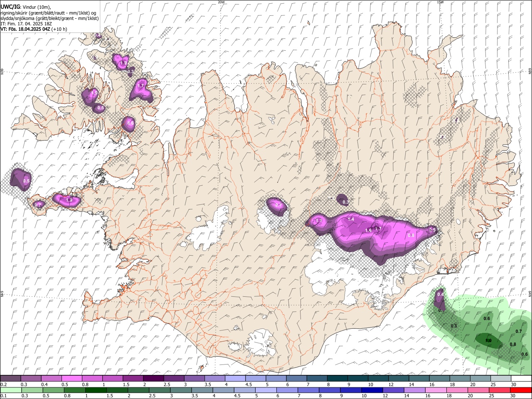532x399 pixels.
Task: Click the 'IT: Fim. 17. 04. 2025 18Z' line
Action: 26,24
